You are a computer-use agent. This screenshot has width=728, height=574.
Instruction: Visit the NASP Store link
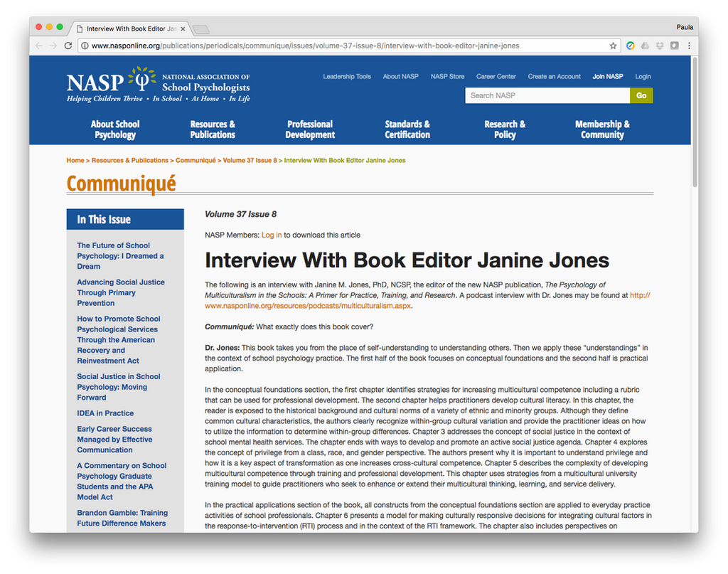447,76
